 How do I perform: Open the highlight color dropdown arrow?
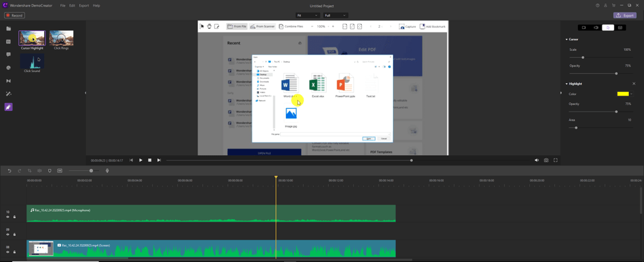pos(631,94)
